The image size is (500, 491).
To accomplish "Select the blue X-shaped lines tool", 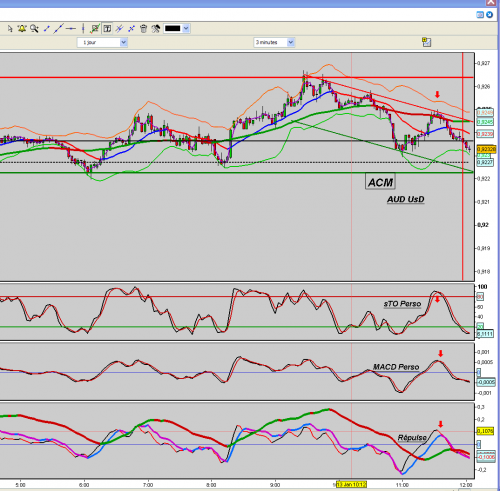I will 131,29.
